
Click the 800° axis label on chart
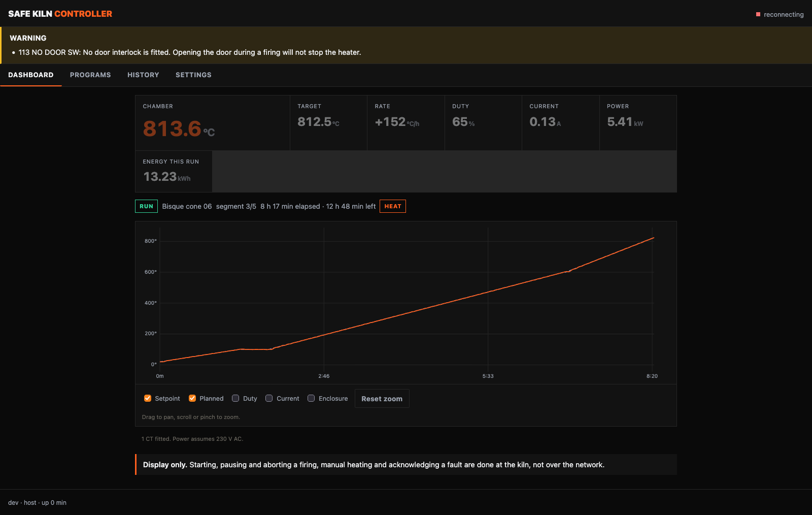(x=151, y=241)
